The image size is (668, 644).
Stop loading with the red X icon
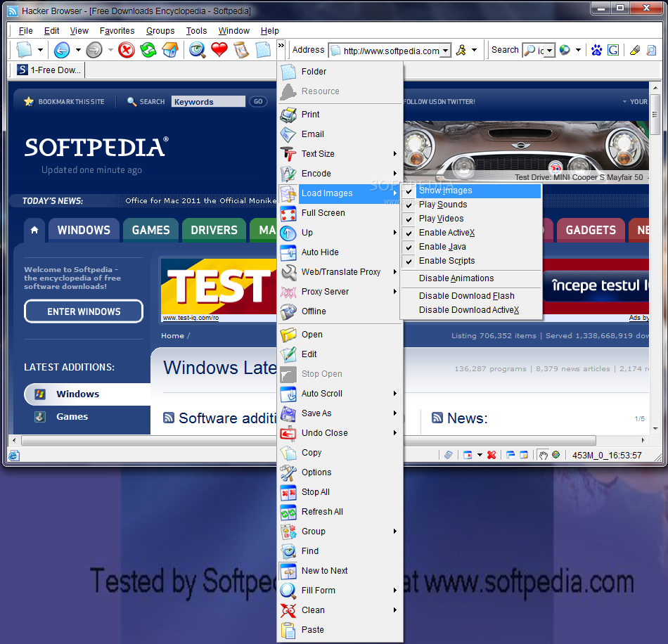coord(127,50)
